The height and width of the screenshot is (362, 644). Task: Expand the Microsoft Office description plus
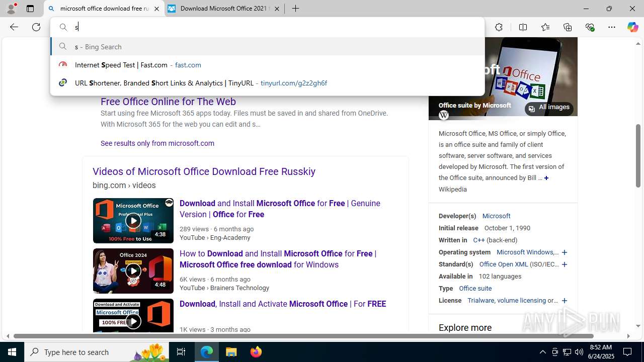(x=546, y=178)
